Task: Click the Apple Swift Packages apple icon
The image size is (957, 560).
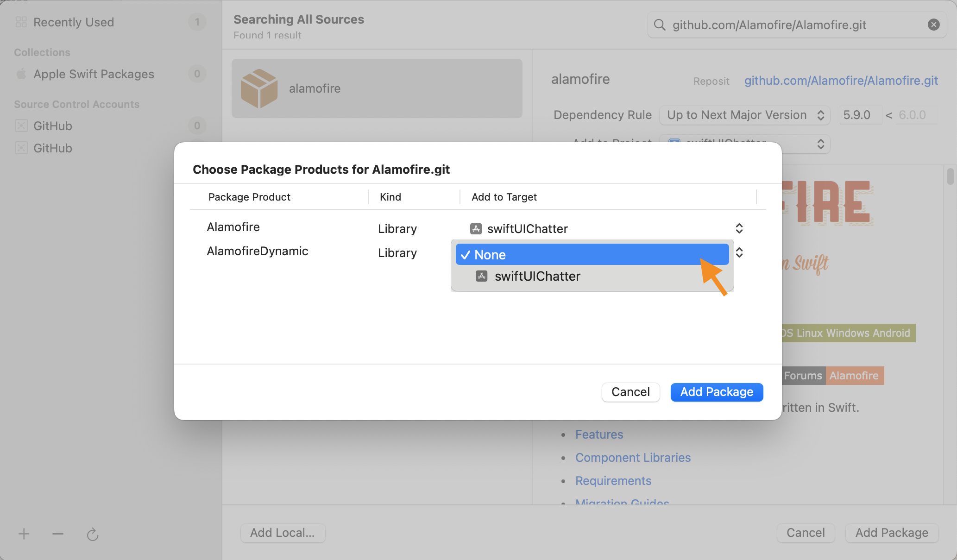Action: (x=21, y=74)
